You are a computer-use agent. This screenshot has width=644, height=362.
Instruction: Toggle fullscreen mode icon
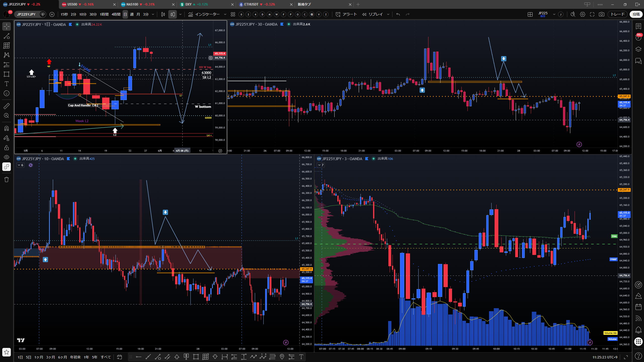(592, 14)
